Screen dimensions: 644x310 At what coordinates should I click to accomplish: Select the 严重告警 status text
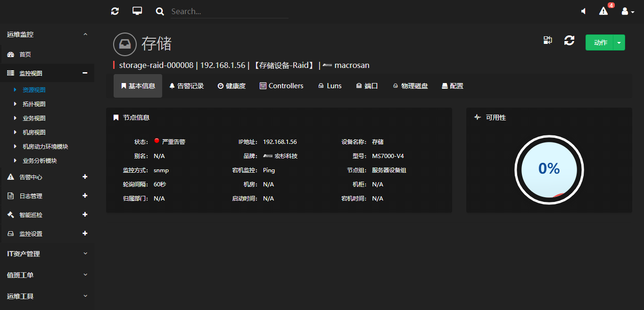(173, 142)
